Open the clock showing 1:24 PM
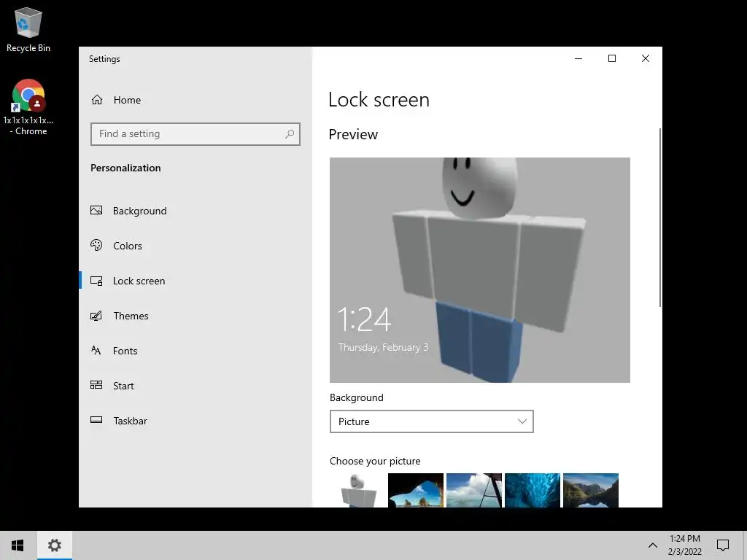747x560 pixels. pos(684,545)
